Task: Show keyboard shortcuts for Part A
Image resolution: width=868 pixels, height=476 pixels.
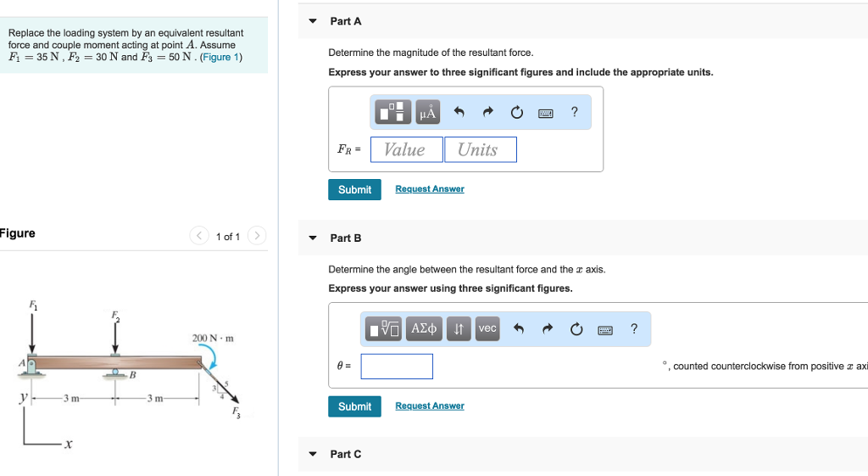Action: [x=546, y=112]
